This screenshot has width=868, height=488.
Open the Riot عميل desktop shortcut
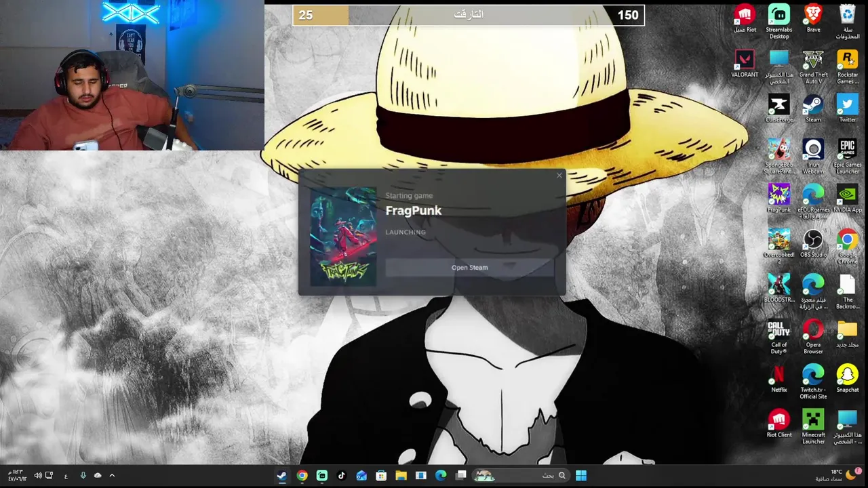[x=745, y=19]
